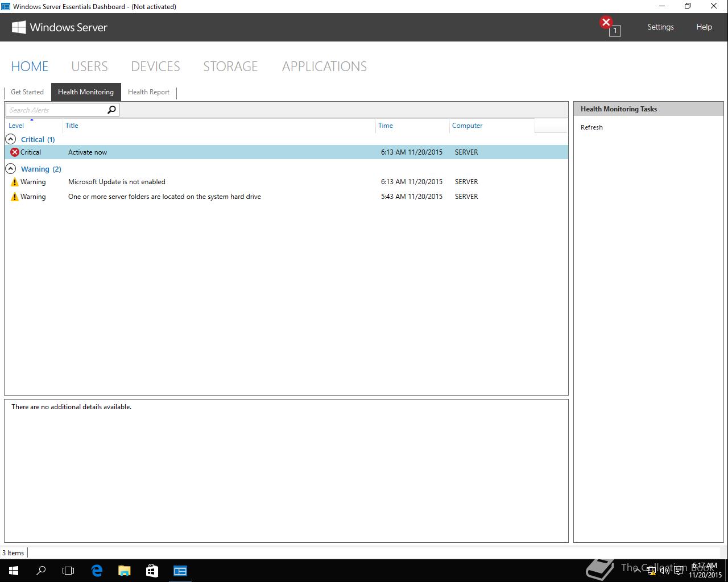728x582 pixels.
Task: Open the Windows Start menu
Action: point(14,571)
